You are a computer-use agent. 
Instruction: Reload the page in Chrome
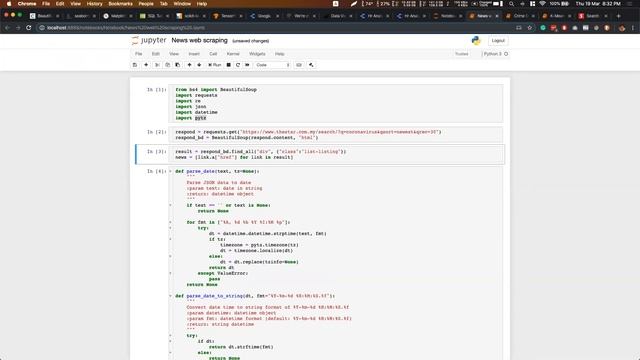point(29,28)
